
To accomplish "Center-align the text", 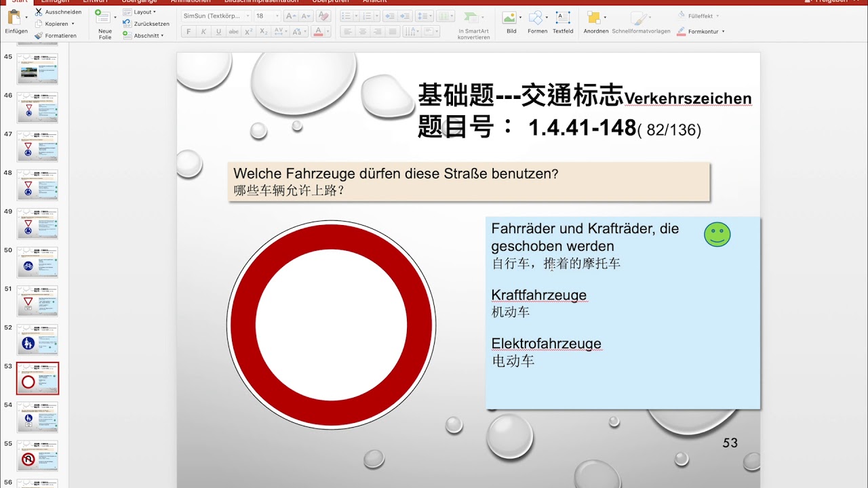I will click(x=362, y=31).
